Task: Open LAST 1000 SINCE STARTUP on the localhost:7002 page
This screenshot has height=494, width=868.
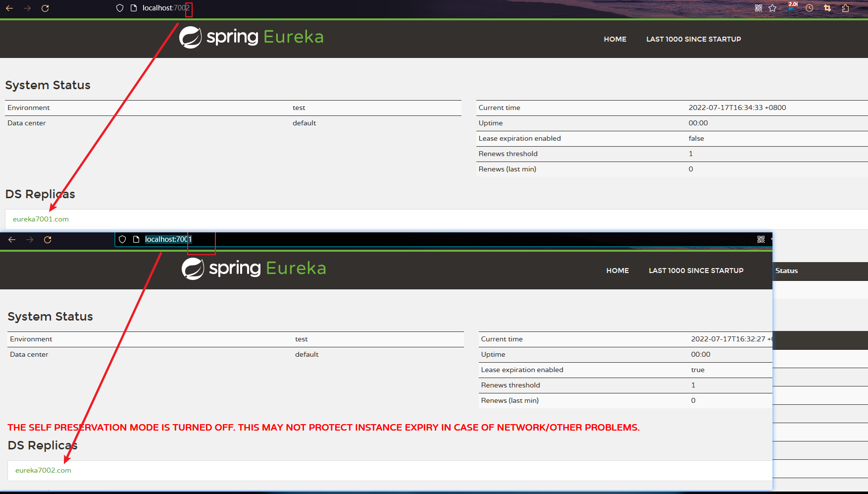Action: pyautogui.click(x=693, y=39)
